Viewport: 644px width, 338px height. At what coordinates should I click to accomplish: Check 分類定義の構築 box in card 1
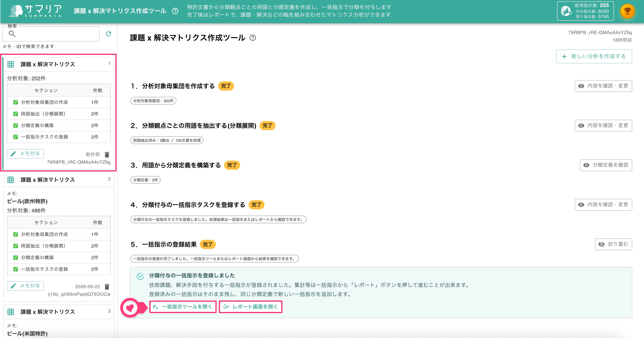15,125
